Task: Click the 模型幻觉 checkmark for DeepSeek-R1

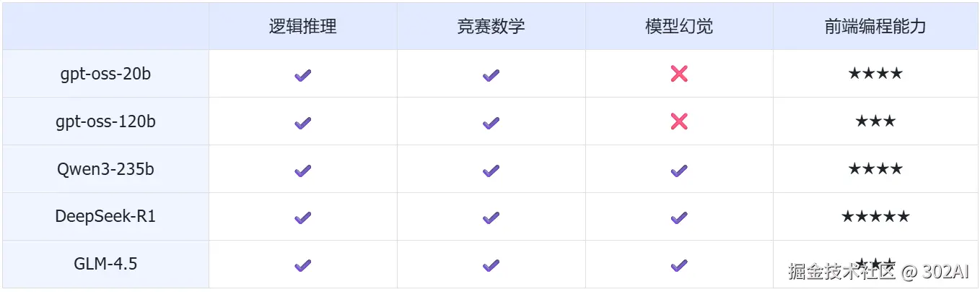Action: tap(679, 218)
